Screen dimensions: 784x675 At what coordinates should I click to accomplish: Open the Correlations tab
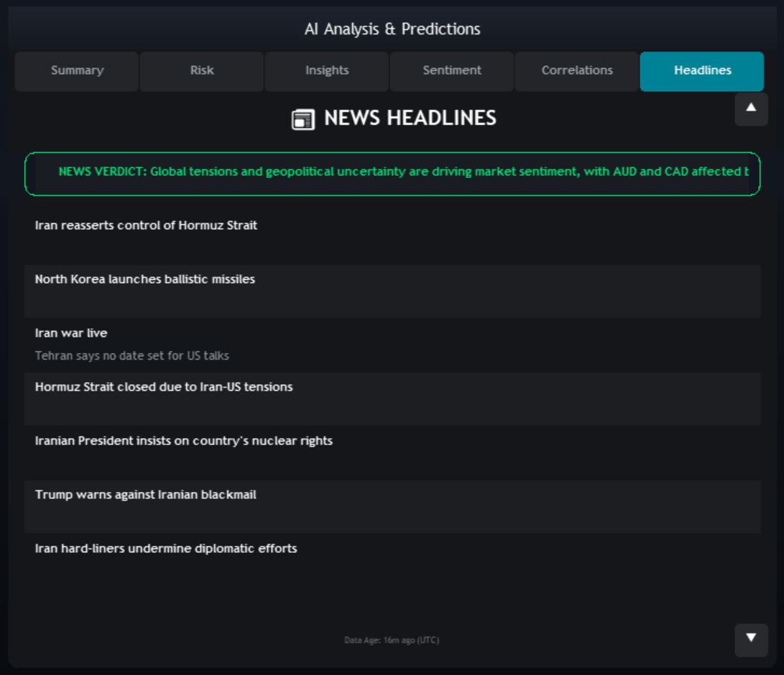[x=576, y=71]
